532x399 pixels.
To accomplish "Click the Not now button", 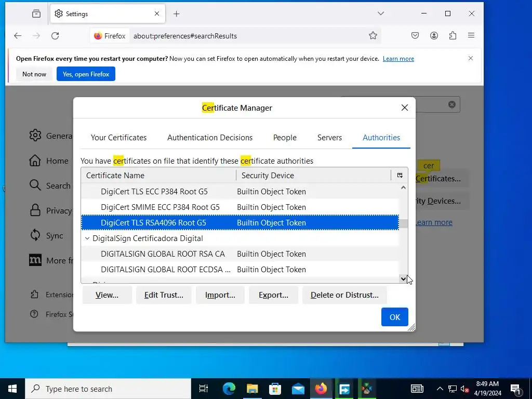I will coord(34,74).
